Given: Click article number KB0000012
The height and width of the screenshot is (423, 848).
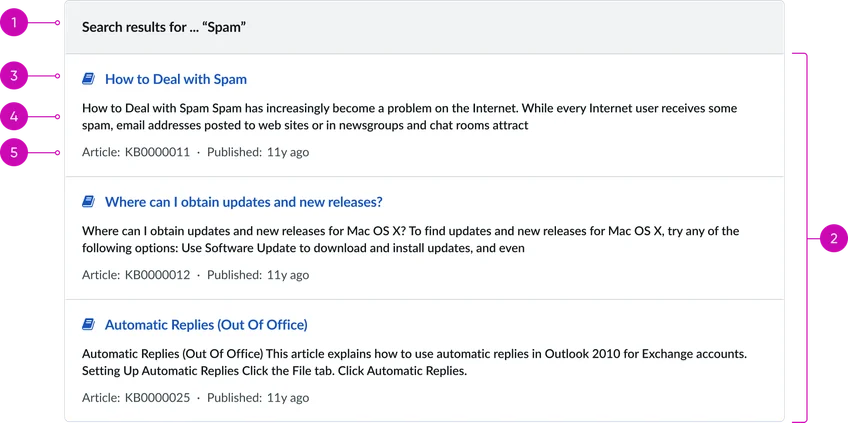Looking at the screenshot, I should [x=157, y=275].
